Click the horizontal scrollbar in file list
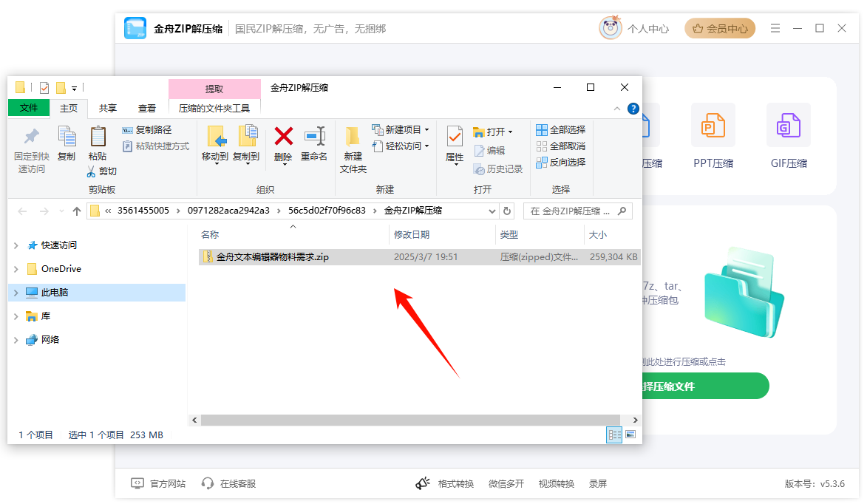This screenshot has width=867, height=504. [410, 420]
